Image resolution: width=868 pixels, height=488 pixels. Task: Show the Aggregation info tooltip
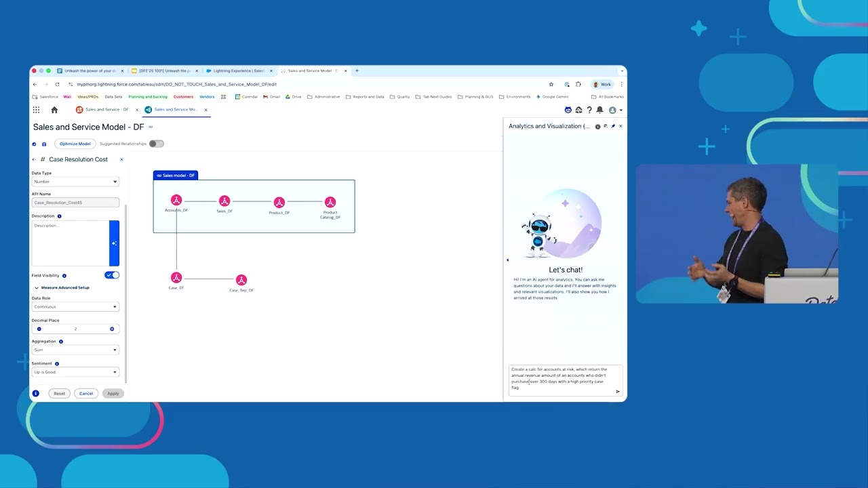(x=61, y=342)
